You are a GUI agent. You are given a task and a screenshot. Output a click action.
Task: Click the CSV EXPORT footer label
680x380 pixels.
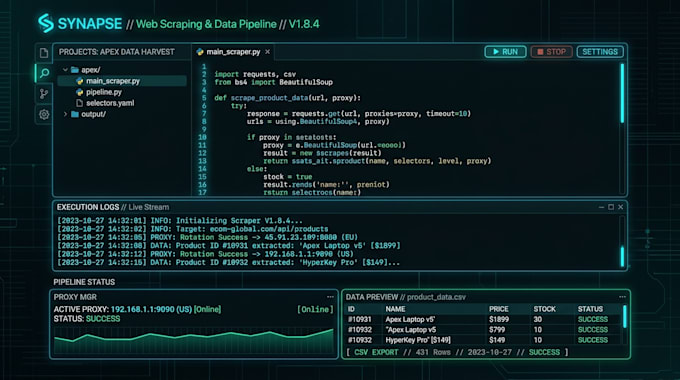[x=376, y=352]
